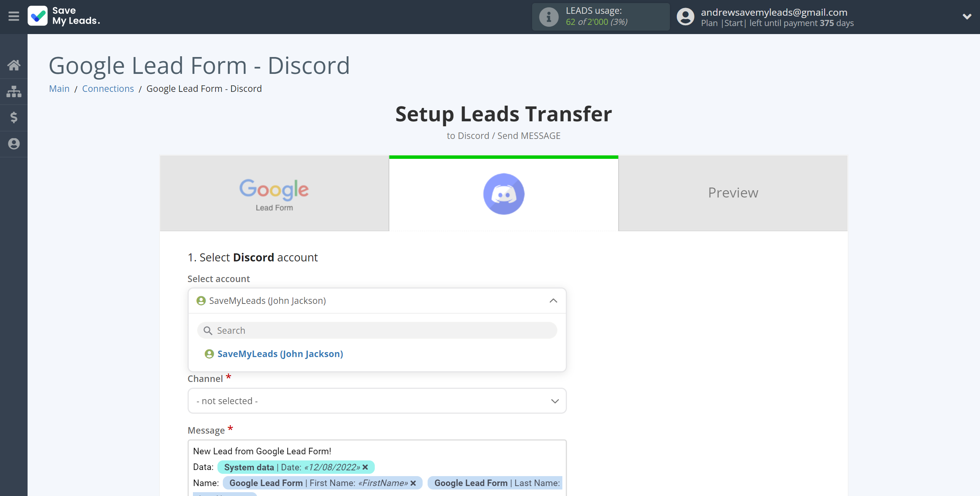Open the hamburger menu icon
This screenshot has width=980, height=496.
[14, 16]
